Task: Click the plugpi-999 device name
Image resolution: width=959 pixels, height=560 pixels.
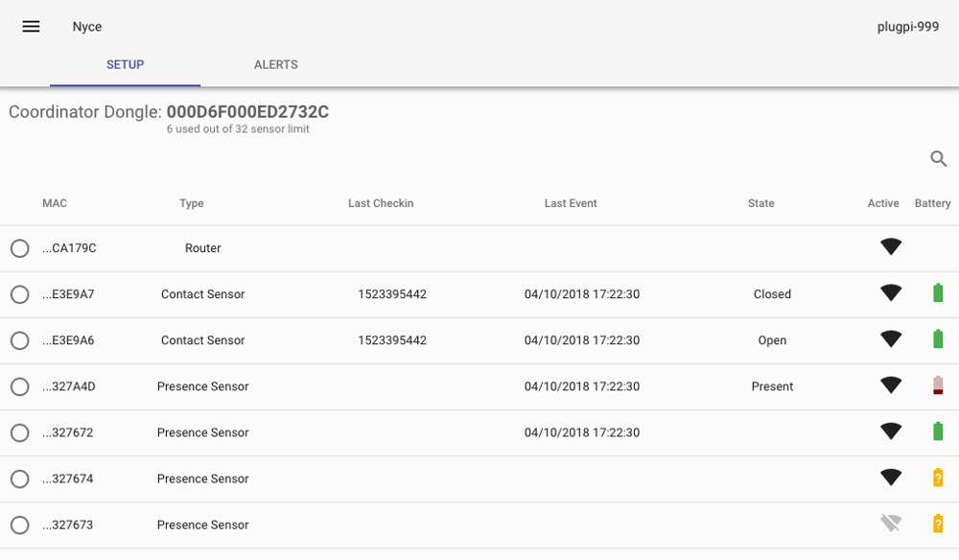Action: 907,27
